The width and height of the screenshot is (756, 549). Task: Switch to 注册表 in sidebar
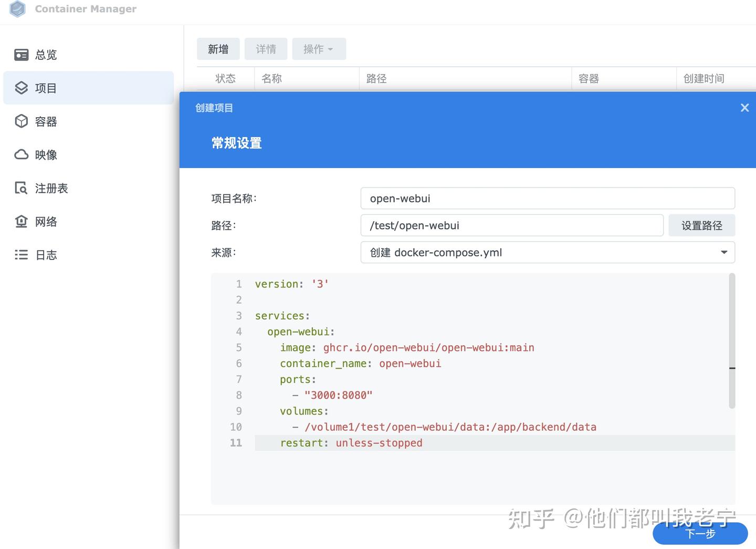pyautogui.click(x=88, y=188)
